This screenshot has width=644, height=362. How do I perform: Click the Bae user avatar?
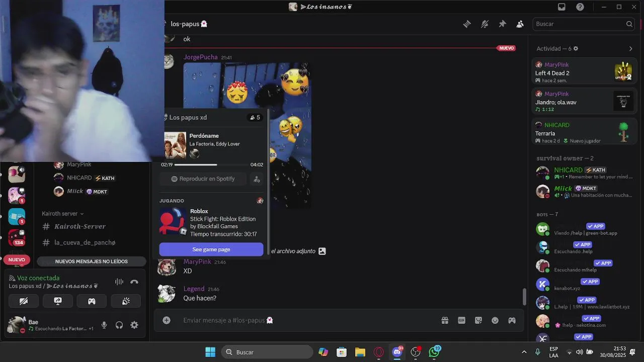click(x=17, y=325)
